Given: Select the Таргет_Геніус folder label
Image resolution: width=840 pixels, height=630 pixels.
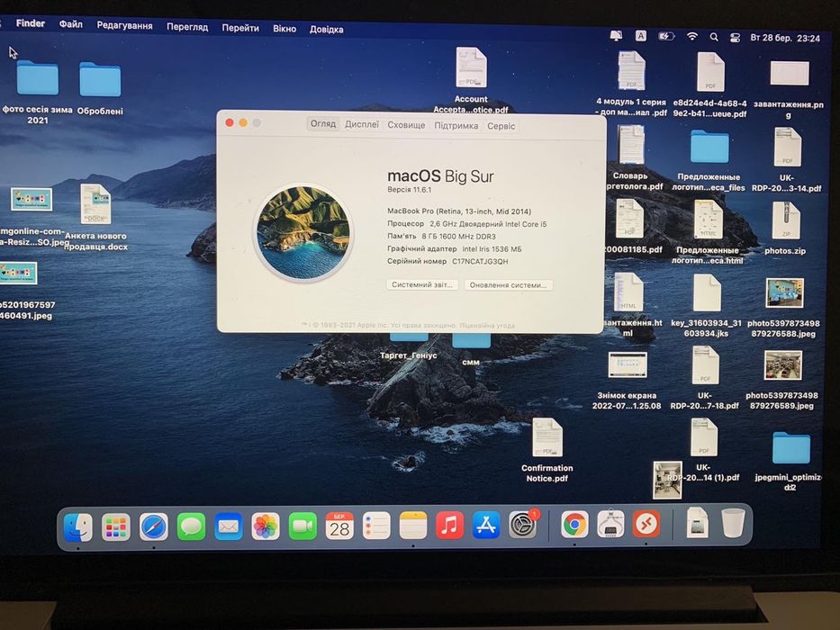Looking at the screenshot, I should [408, 355].
